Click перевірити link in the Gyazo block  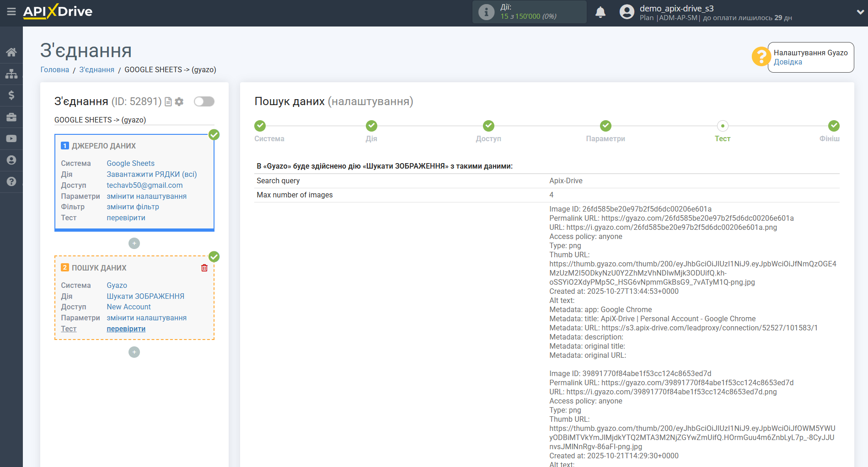click(x=126, y=329)
